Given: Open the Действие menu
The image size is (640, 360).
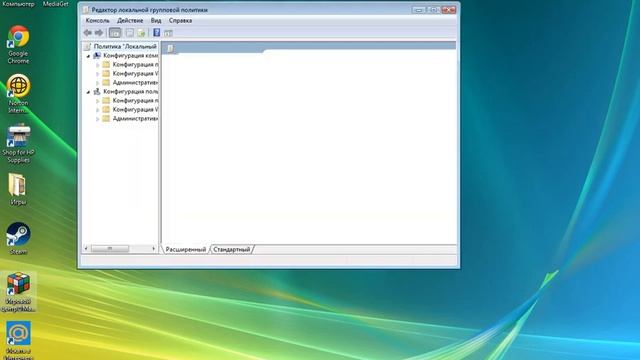Looking at the screenshot, I should (x=130, y=20).
